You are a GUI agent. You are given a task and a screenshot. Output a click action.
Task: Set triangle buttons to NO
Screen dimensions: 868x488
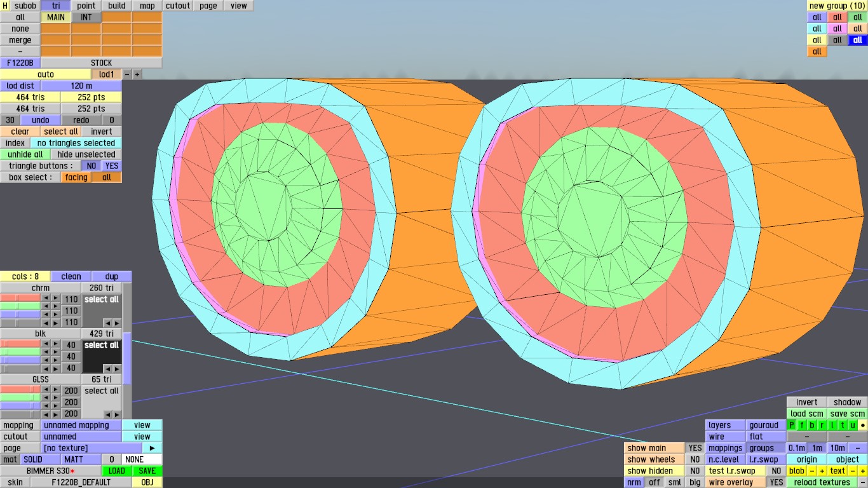92,166
